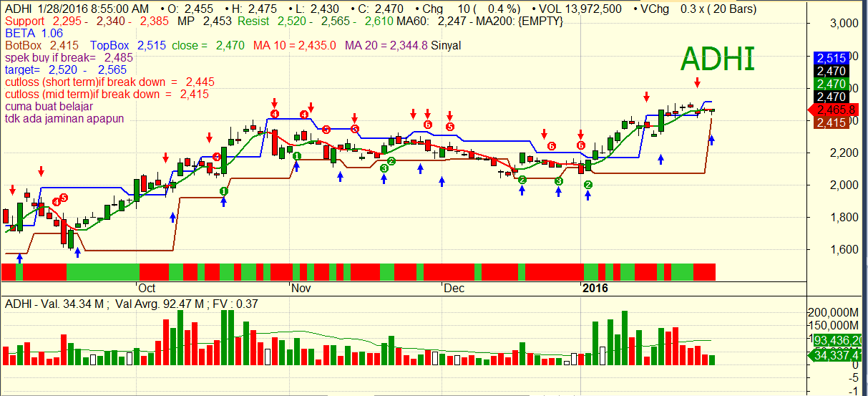
Task: Click the 200,000M volume axis label
Action: click(834, 312)
